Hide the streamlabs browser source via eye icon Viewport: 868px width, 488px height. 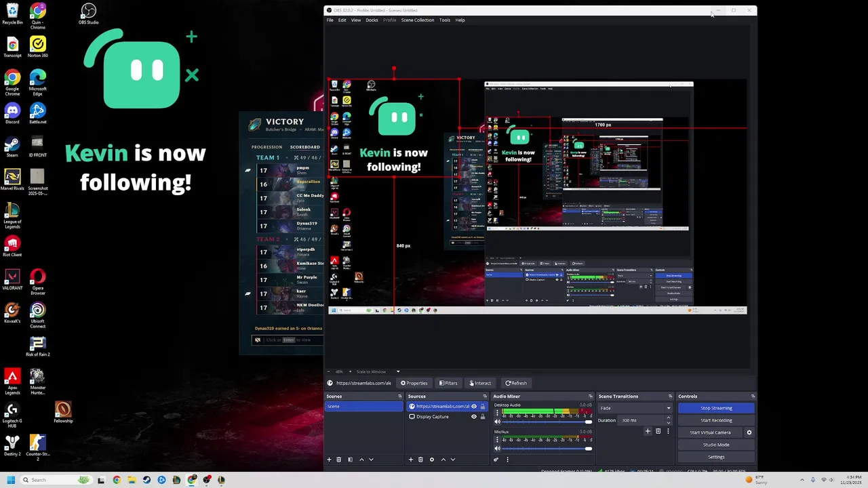474,407
